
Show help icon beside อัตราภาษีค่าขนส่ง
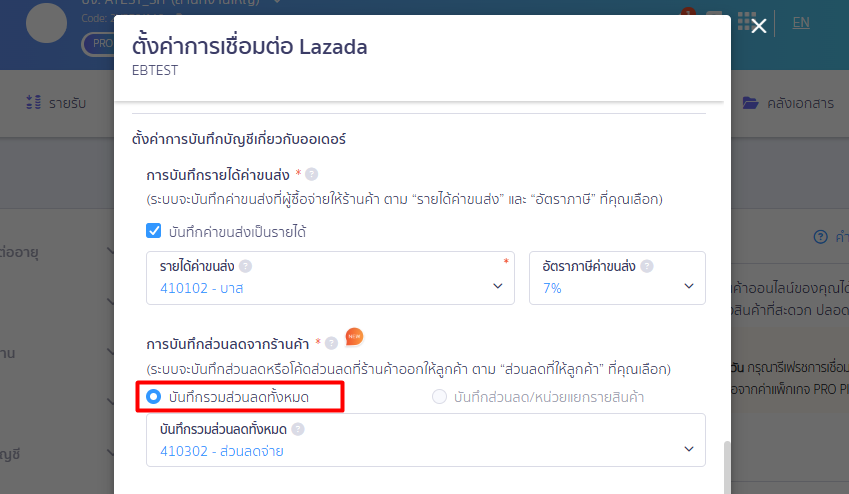pos(646,266)
